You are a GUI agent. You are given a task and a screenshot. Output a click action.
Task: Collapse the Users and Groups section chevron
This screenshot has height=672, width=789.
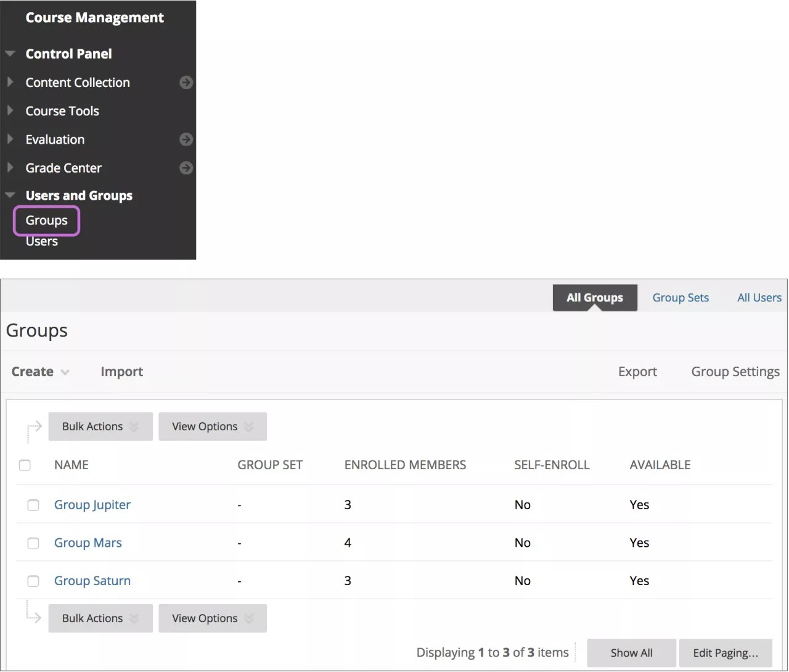[x=10, y=195]
